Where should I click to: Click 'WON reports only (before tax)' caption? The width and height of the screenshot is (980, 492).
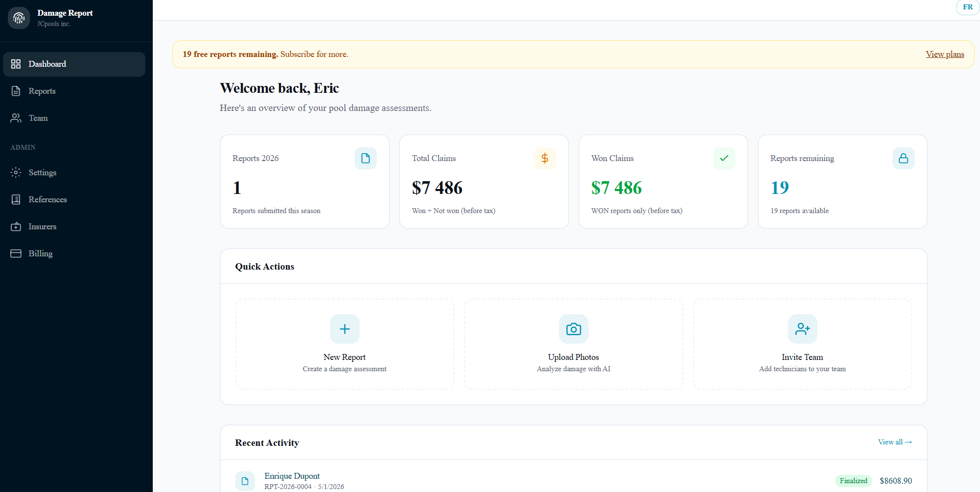click(x=637, y=211)
